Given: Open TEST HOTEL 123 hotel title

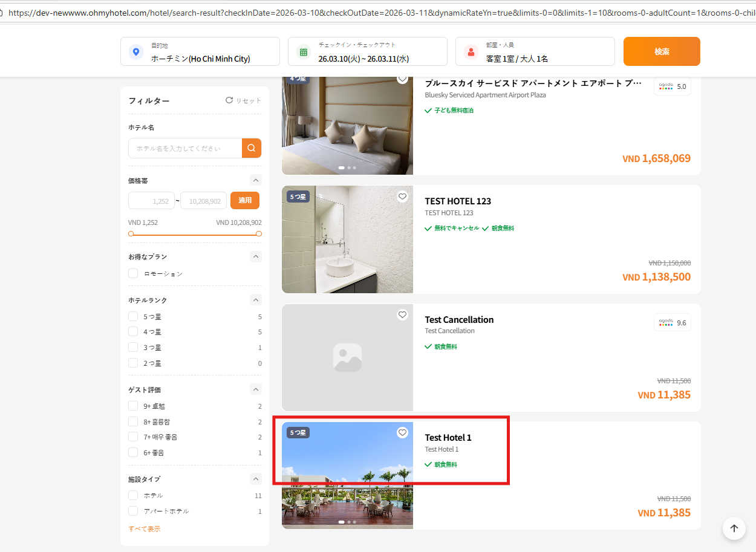Looking at the screenshot, I should click(x=458, y=201).
